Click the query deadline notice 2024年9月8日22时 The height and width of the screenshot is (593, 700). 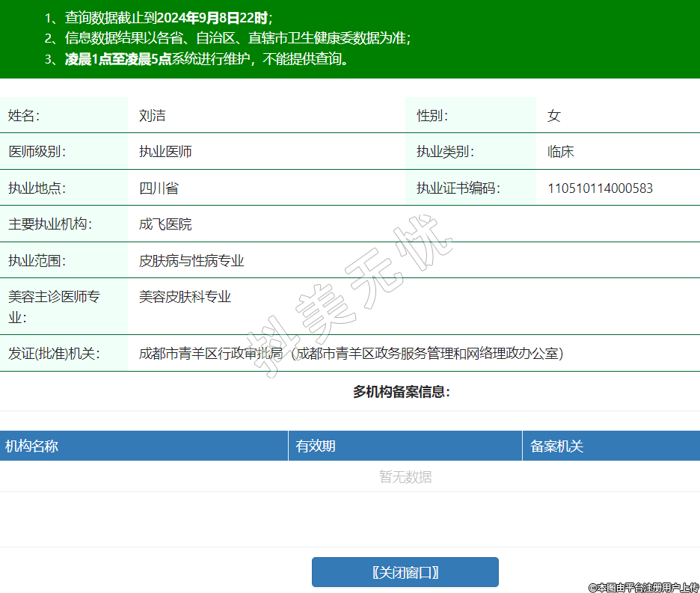coord(213,18)
